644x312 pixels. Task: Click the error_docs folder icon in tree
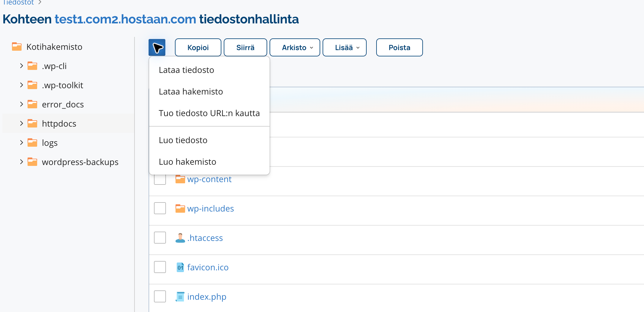(32, 104)
